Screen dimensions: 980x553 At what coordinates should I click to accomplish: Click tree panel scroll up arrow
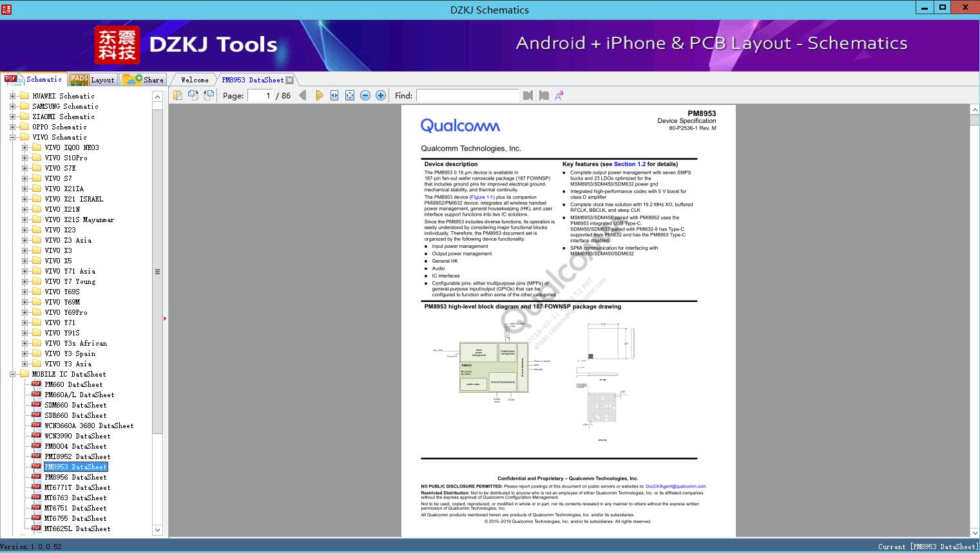pos(157,97)
